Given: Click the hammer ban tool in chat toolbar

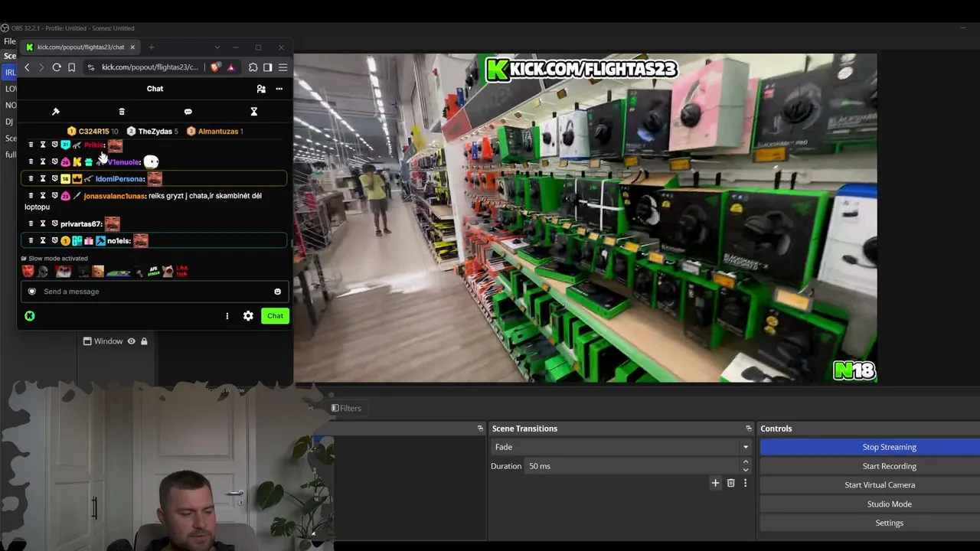Looking at the screenshot, I should [56, 112].
